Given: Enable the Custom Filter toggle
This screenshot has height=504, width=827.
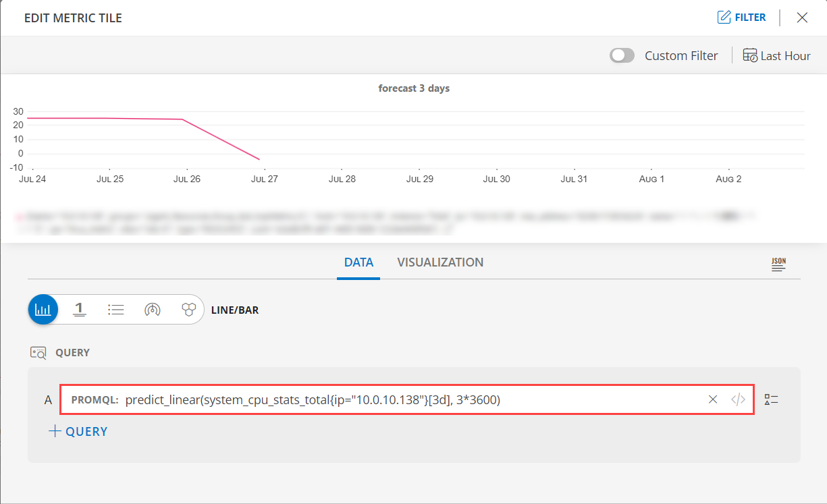Looking at the screenshot, I should (622, 55).
